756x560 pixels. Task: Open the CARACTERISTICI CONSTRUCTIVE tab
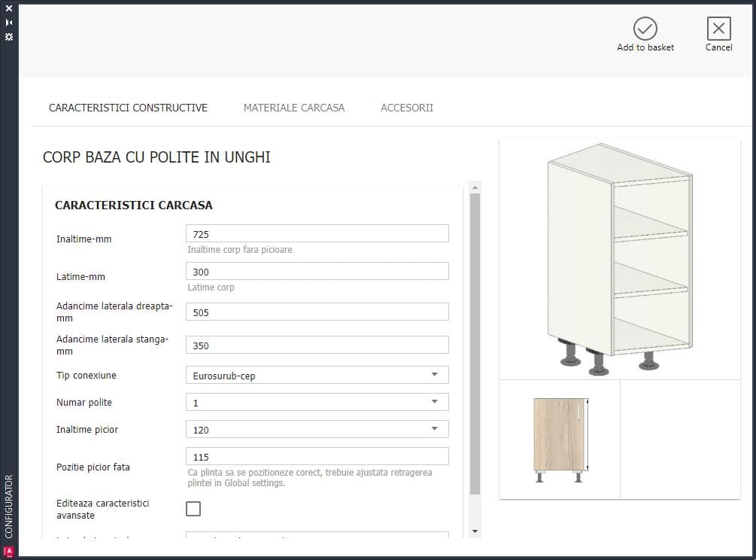[x=128, y=108]
